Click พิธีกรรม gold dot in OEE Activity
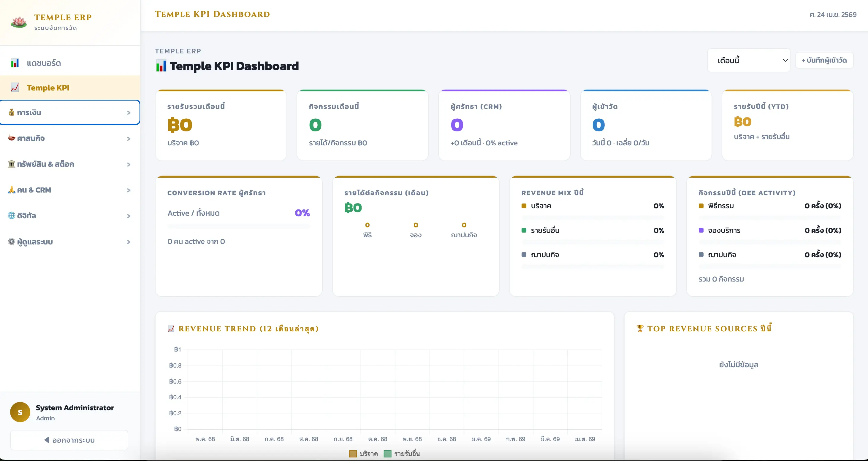This screenshot has height=461, width=868. 701,206
